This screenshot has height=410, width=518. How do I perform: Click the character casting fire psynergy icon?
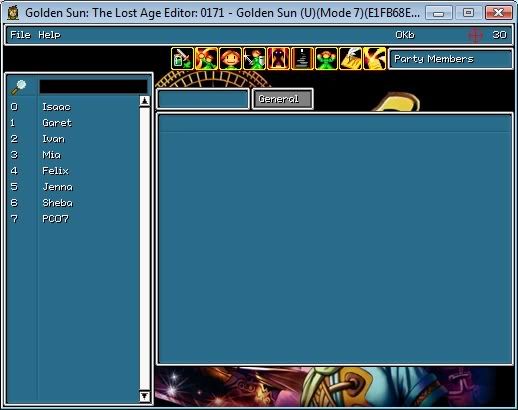[206, 58]
